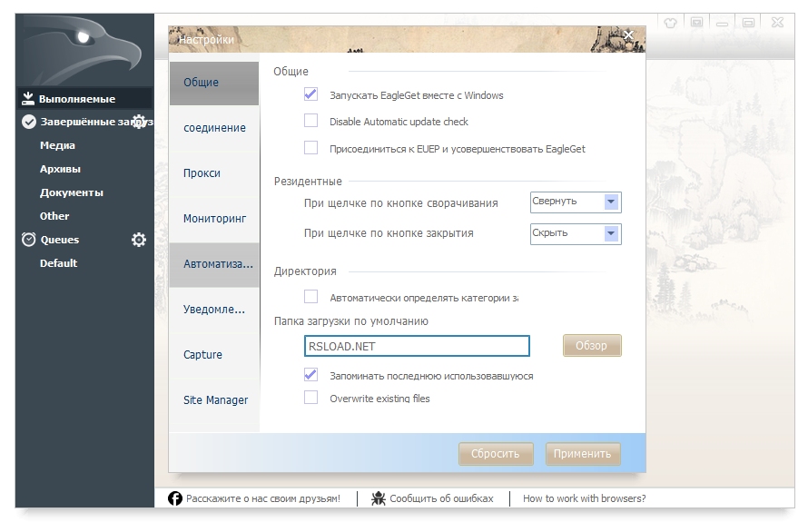Click the Обзор browse button

592,345
